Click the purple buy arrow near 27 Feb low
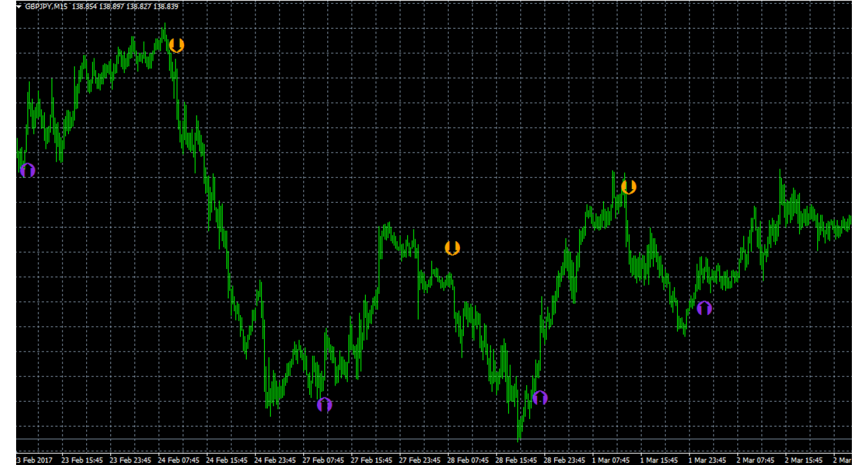Screen dimensions: 868x465 (324, 404)
